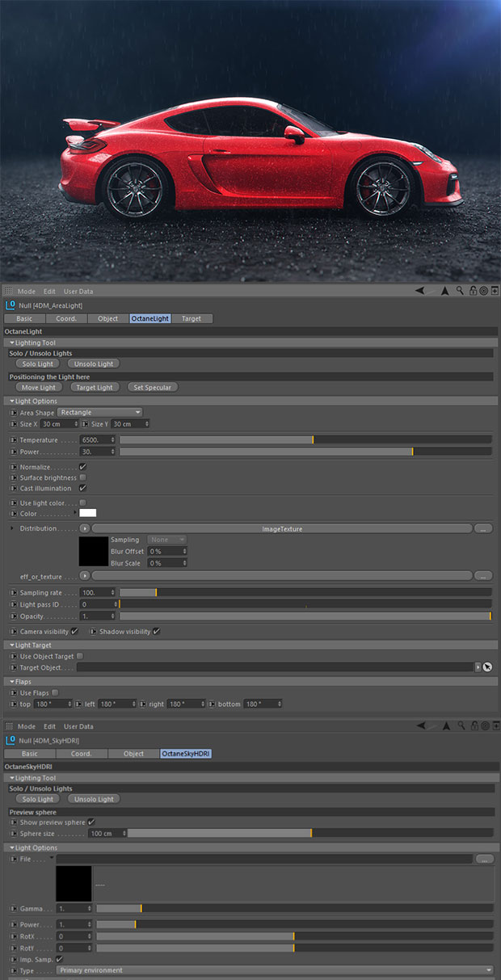Open Sampling None dropdown

(167, 539)
